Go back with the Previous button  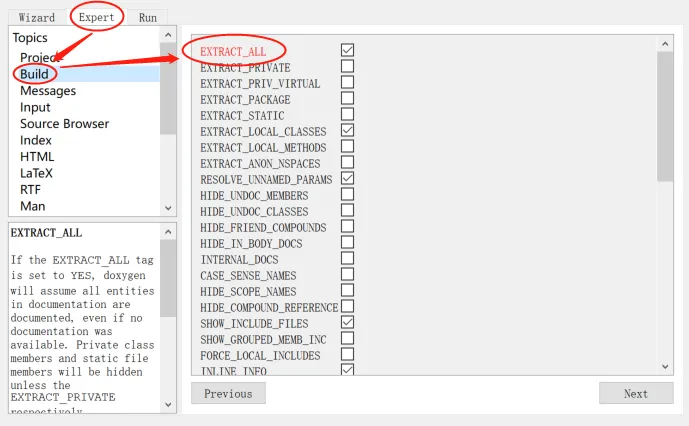coord(228,393)
